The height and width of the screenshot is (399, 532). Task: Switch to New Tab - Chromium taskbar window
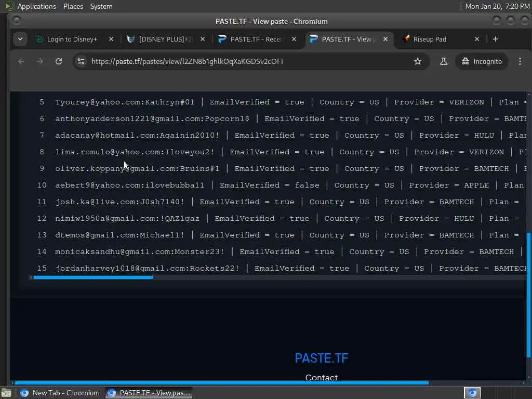[60, 393]
